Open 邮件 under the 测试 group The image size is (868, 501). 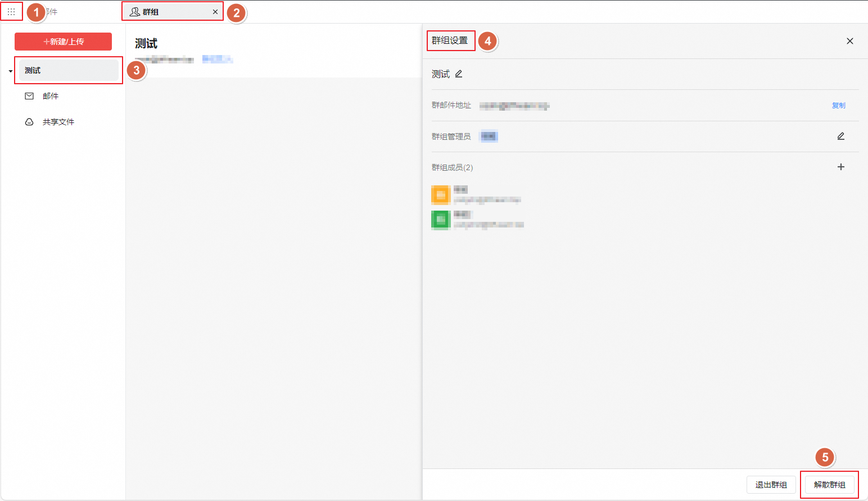51,96
